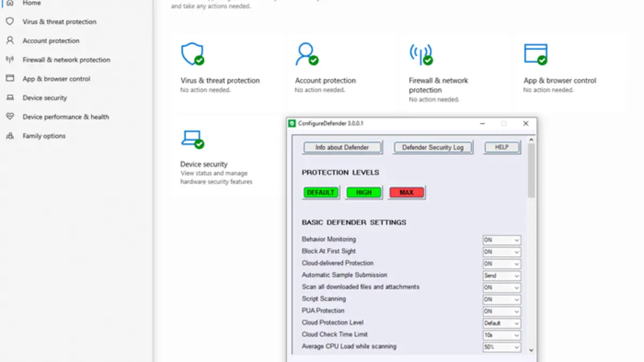Click the ConfigureDefender title bar app icon

pyautogui.click(x=291, y=123)
